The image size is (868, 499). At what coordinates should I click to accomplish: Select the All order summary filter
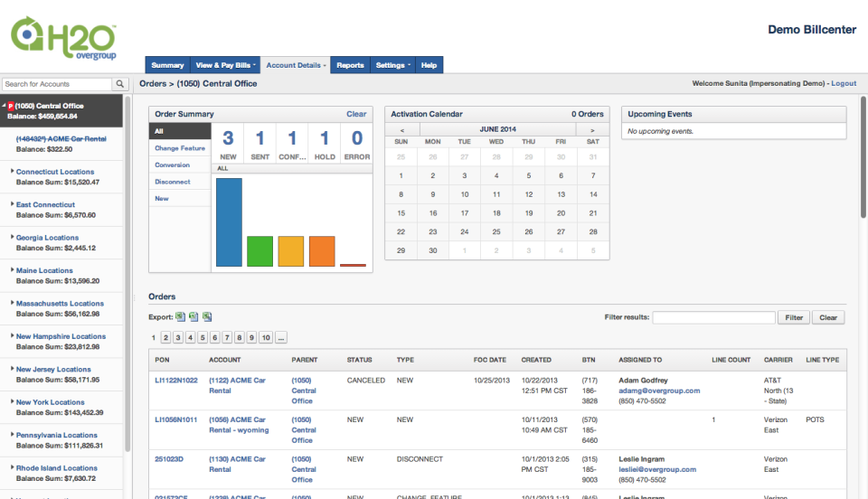pyautogui.click(x=180, y=131)
